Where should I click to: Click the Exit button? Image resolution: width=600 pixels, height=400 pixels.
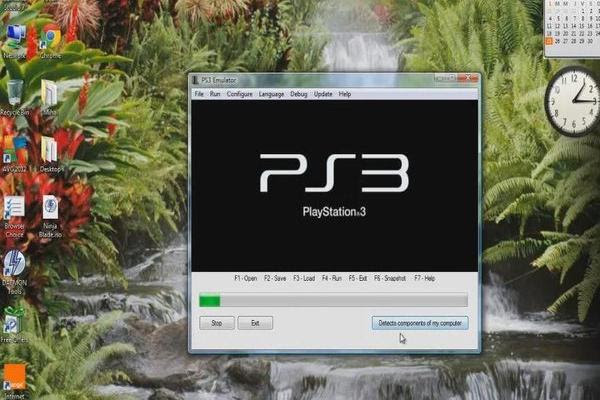pos(255,323)
